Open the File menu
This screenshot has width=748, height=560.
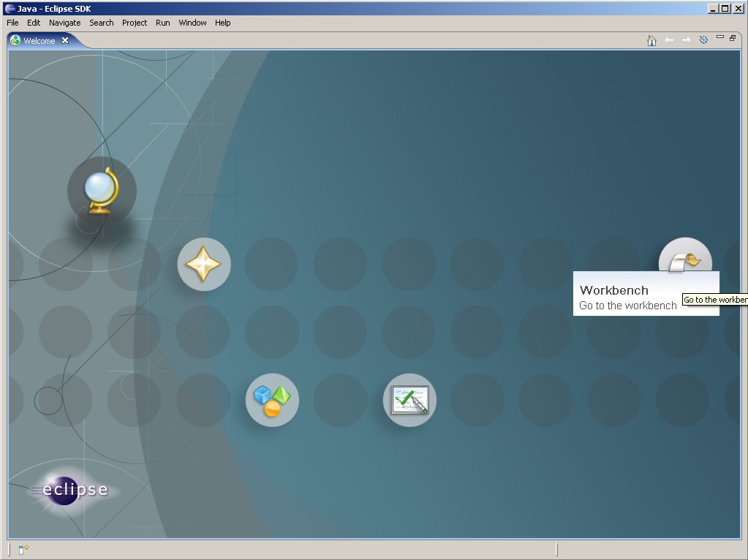12,23
